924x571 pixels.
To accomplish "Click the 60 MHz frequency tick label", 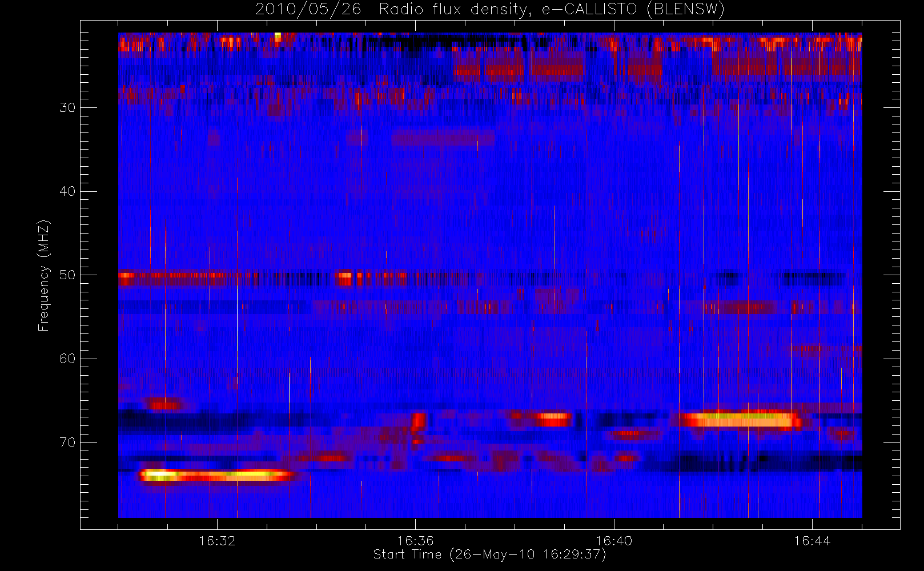I will pyautogui.click(x=67, y=358).
